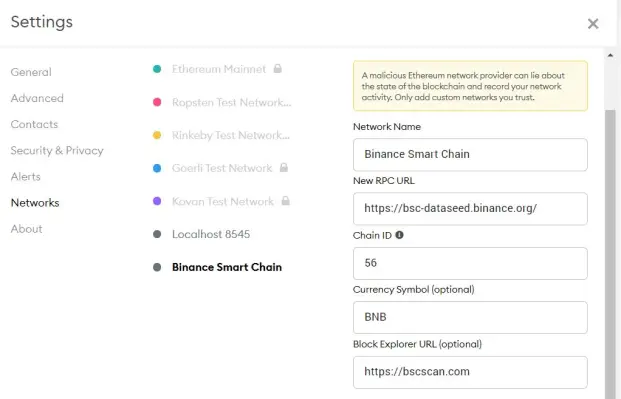Click the purple dot of Kovan network
621x399 pixels.
[x=157, y=201]
